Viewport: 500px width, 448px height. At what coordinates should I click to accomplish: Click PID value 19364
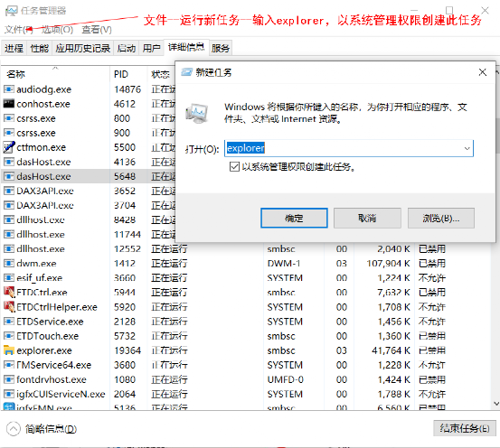pos(127,350)
